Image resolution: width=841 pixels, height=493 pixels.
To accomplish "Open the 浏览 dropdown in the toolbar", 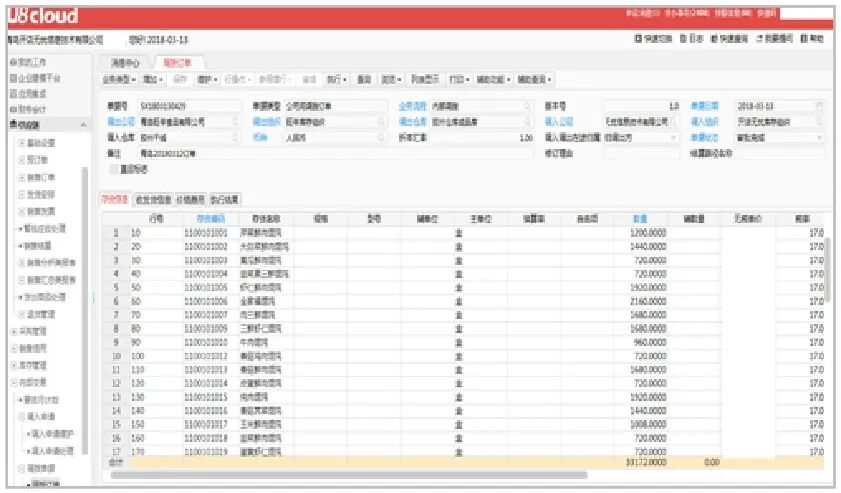I will [x=391, y=79].
